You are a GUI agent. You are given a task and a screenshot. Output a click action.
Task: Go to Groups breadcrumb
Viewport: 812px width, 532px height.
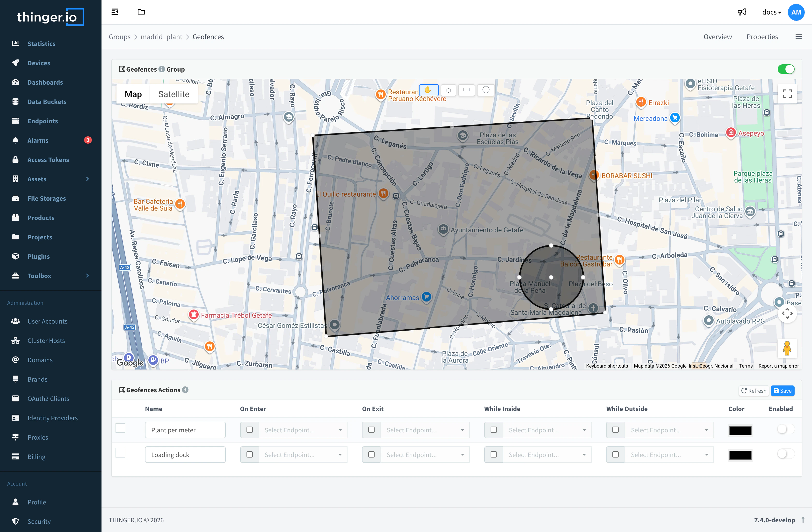coord(119,37)
